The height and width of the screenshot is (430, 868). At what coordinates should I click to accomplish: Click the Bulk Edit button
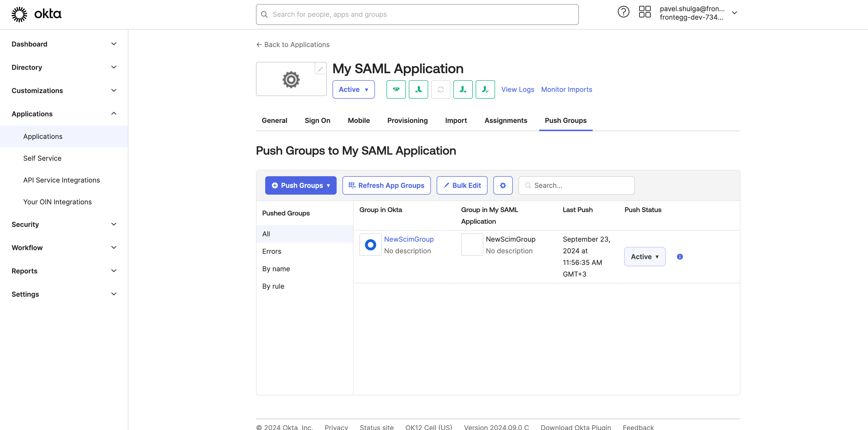[462, 185]
